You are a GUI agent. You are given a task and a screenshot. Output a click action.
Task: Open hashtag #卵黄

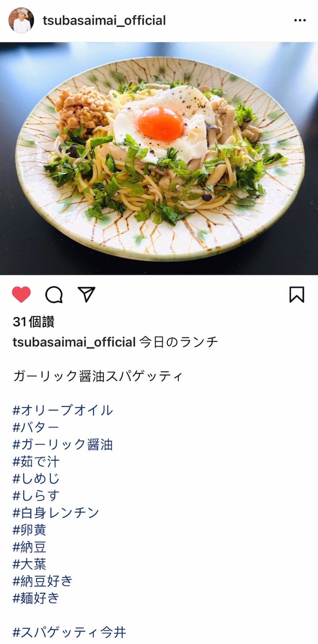point(29,530)
